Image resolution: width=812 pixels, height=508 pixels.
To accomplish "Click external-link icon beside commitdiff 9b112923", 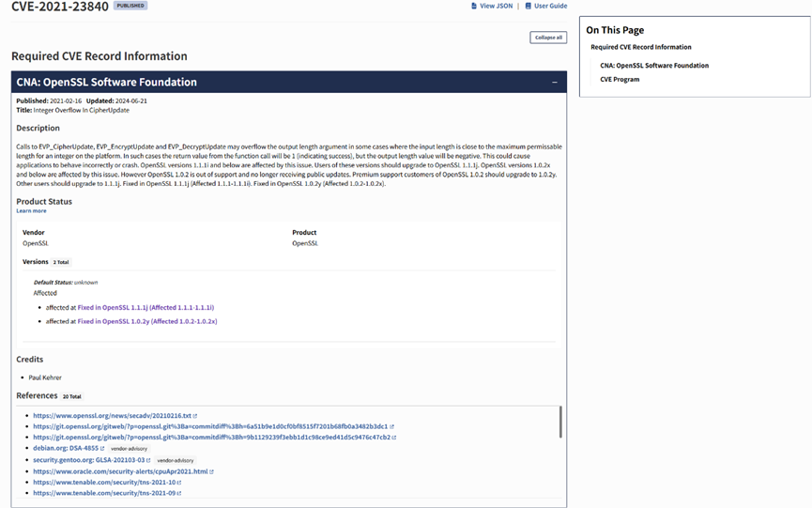I will 394,438.
